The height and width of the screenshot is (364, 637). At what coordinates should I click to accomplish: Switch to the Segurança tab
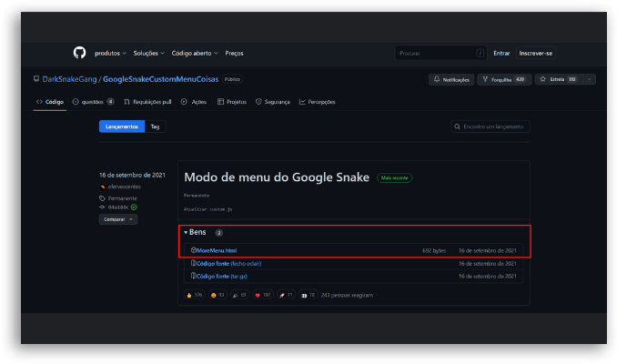273,102
